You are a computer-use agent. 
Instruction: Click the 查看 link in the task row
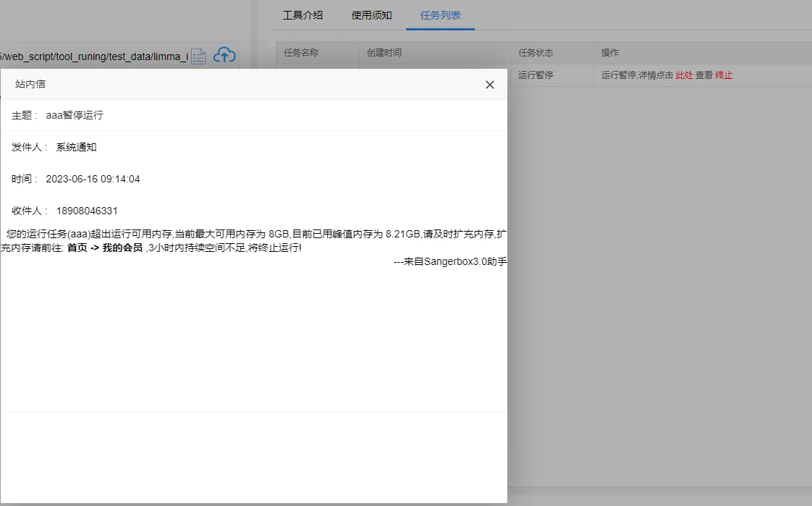click(704, 75)
